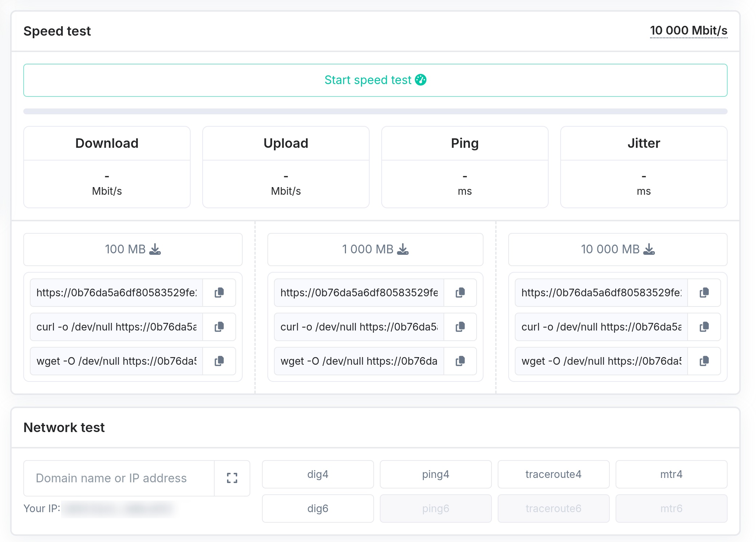Image resolution: width=756 pixels, height=542 pixels.
Task: Copy the 1 000 MB wget command
Action: pyautogui.click(x=460, y=361)
